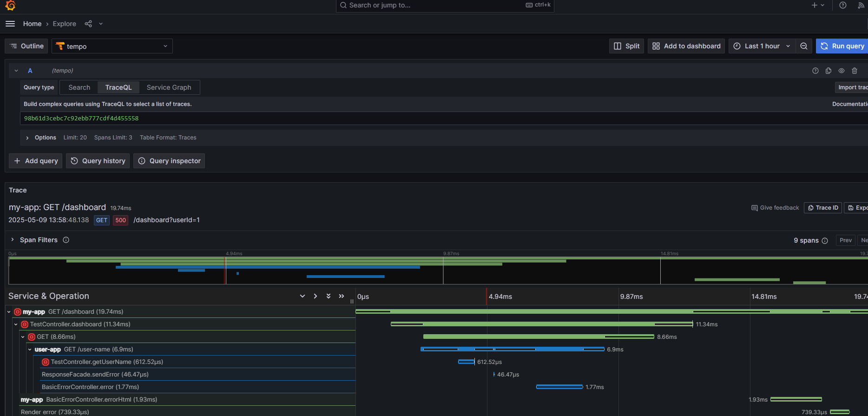
Task: Click the collapse-one-level chevron right icon
Action: point(316,296)
